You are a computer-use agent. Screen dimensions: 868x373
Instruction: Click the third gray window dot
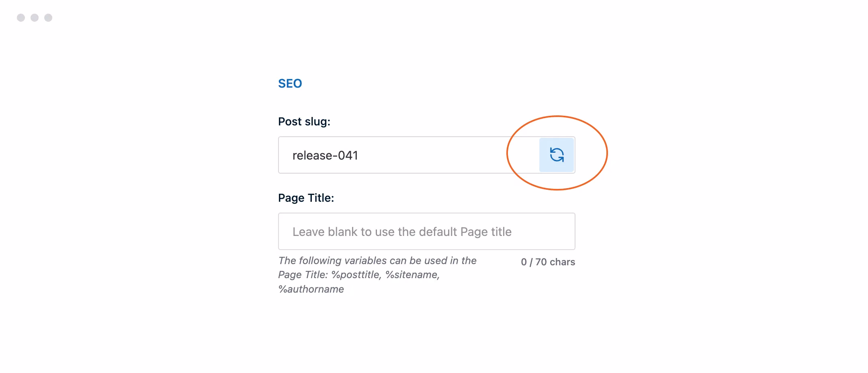[x=48, y=18]
